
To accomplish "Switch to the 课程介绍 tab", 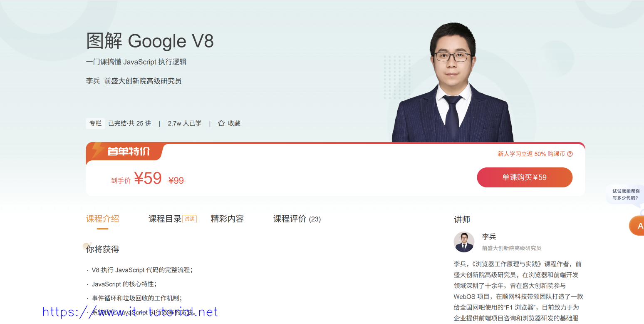I will tap(102, 219).
